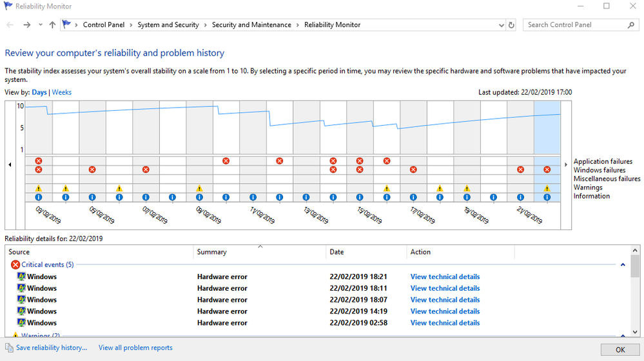This screenshot has height=361, width=644.
Task: Switch the chart view to Weeks
Action: pos(62,92)
